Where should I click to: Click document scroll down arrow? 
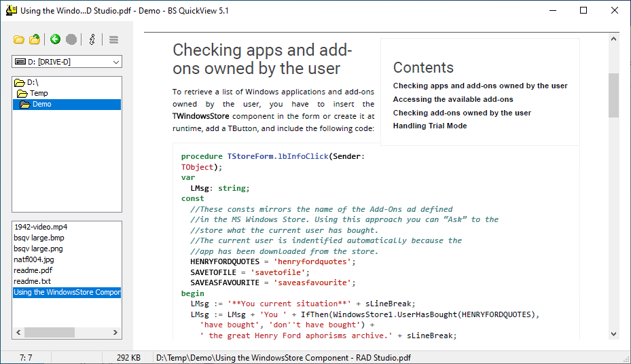tap(613, 334)
